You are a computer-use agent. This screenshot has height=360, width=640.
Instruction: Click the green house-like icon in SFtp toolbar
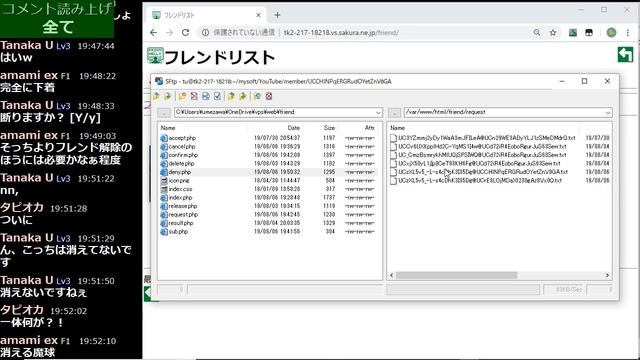[257, 96]
